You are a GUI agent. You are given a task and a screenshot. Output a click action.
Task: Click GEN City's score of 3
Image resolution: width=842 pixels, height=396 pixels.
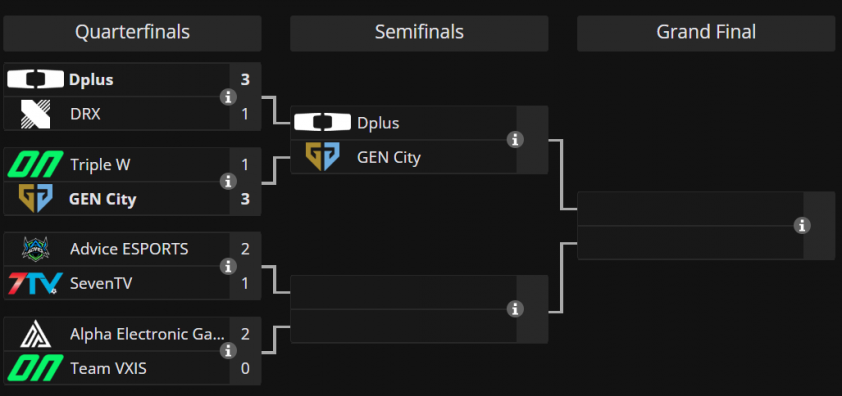tap(245, 199)
